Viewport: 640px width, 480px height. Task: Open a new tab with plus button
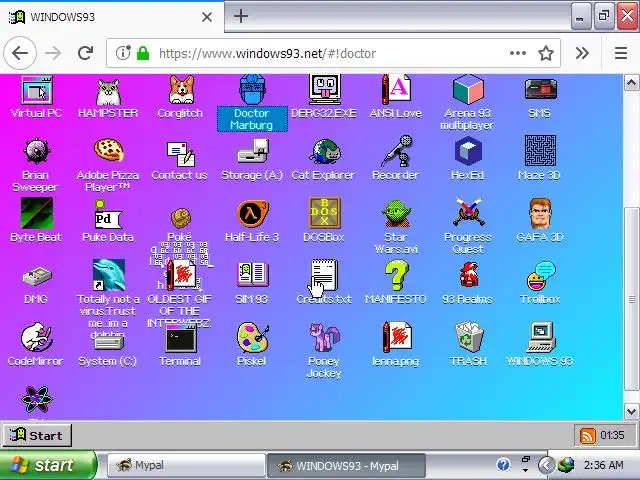241,16
